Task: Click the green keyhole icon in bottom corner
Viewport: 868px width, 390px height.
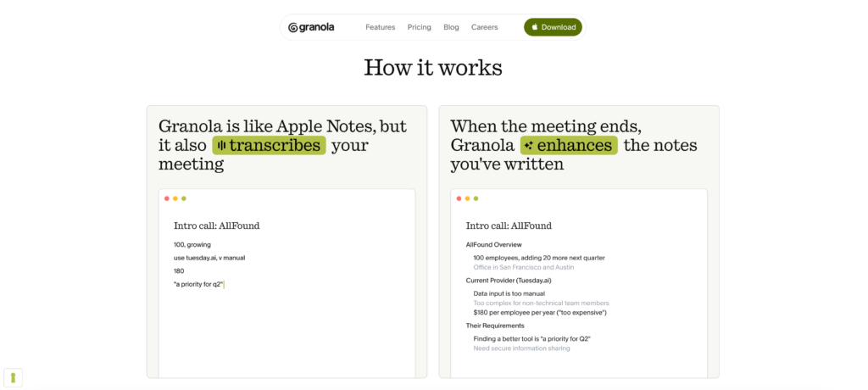Action: tap(13, 377)
